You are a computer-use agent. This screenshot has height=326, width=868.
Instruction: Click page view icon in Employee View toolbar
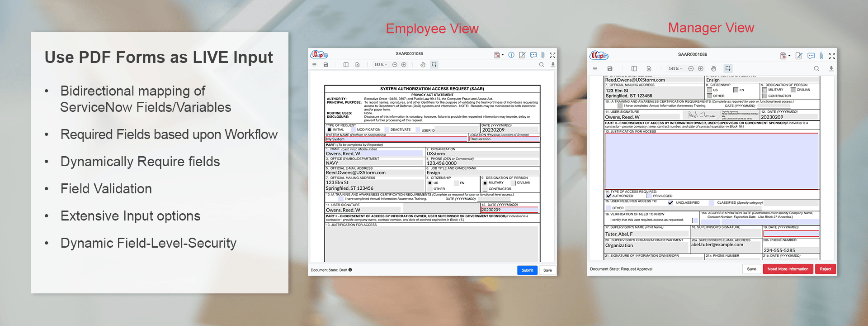point(358,65)
